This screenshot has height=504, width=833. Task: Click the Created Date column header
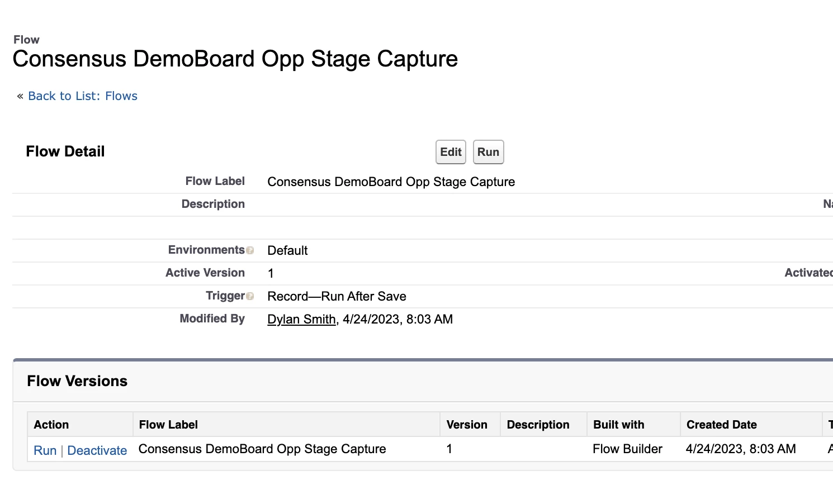click(x=721, y=425)
